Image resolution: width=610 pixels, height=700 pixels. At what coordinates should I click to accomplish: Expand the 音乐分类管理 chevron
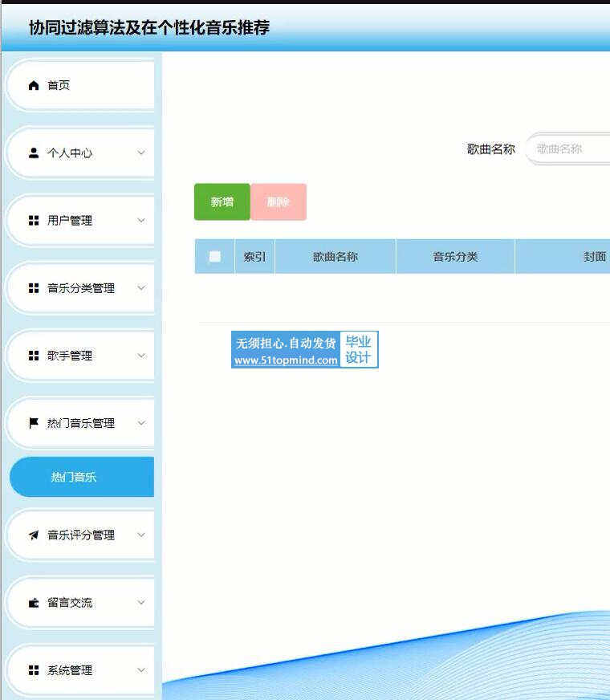[141, 288]
